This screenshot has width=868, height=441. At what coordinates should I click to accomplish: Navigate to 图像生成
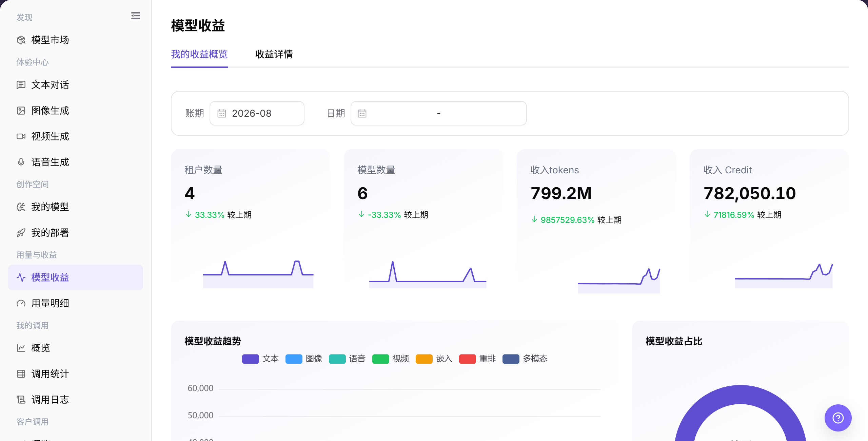coord(76,111)
